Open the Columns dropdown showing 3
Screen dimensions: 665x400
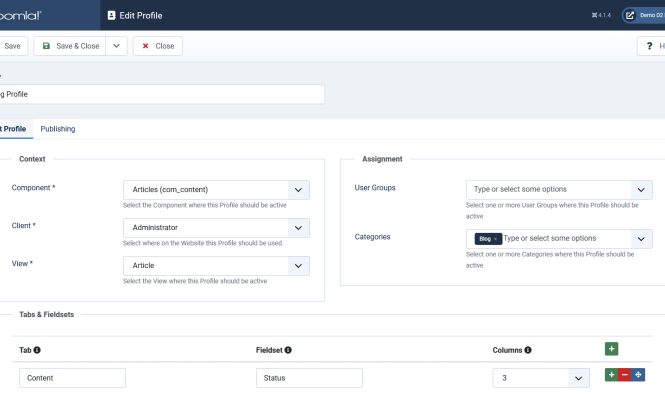coord(578,378)
